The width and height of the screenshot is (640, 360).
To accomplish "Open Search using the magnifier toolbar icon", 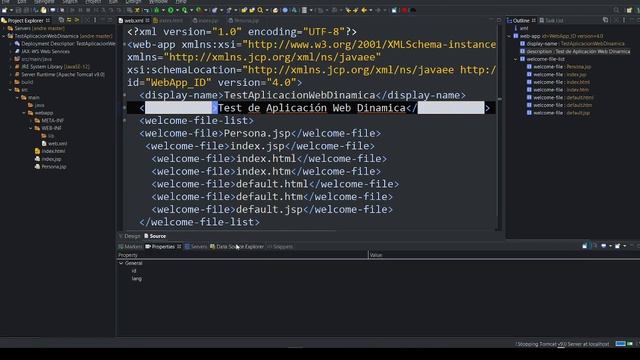I will (260, 10).
